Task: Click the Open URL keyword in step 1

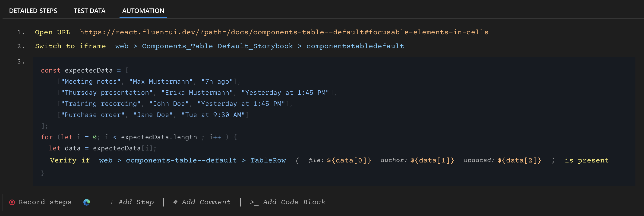Action: (53, 32)
